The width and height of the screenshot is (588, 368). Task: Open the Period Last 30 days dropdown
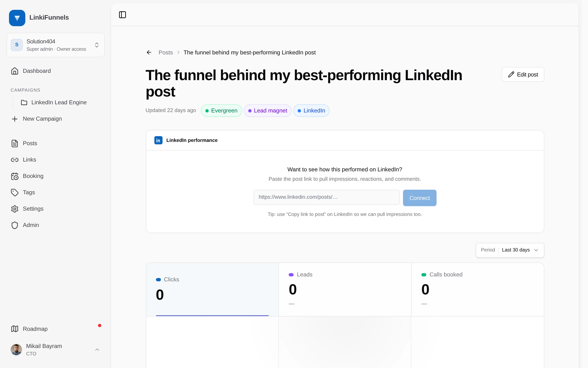coord(510,250)
